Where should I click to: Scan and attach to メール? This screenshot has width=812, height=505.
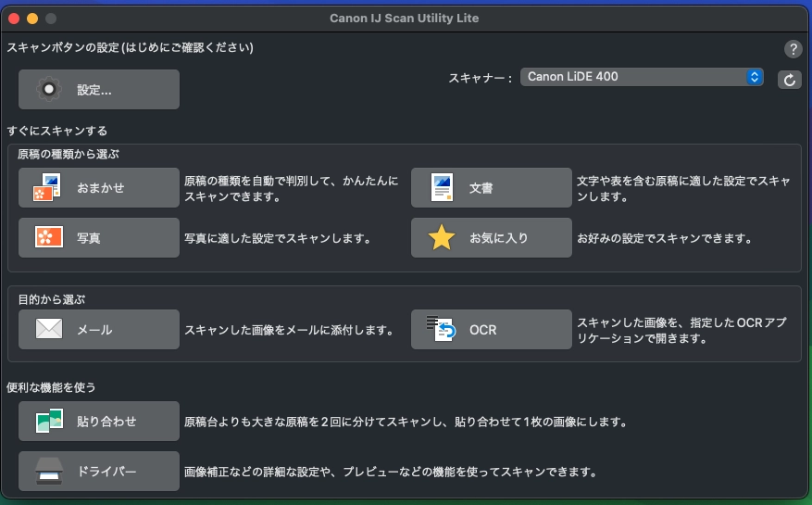(x=99, y=330)
